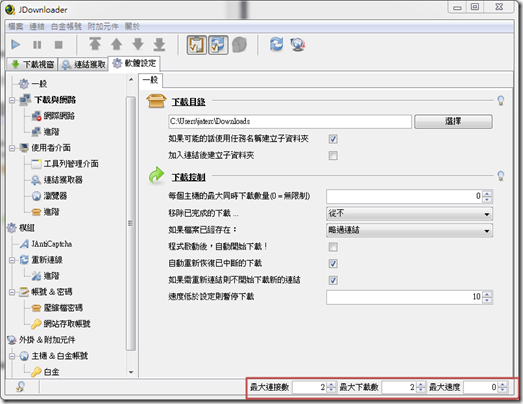523x404 pixels.
Task: Move selection to bottom arrow icon
Action: (159, 44)
